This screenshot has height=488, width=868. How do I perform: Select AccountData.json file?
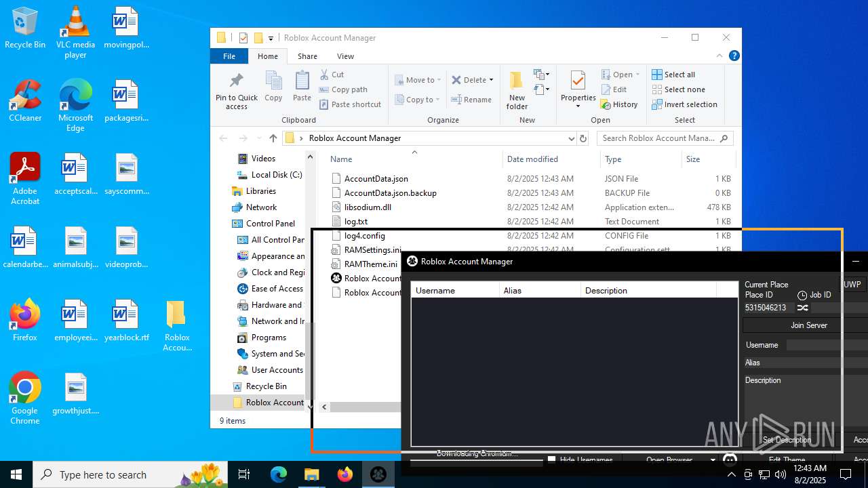coord(376,179)
